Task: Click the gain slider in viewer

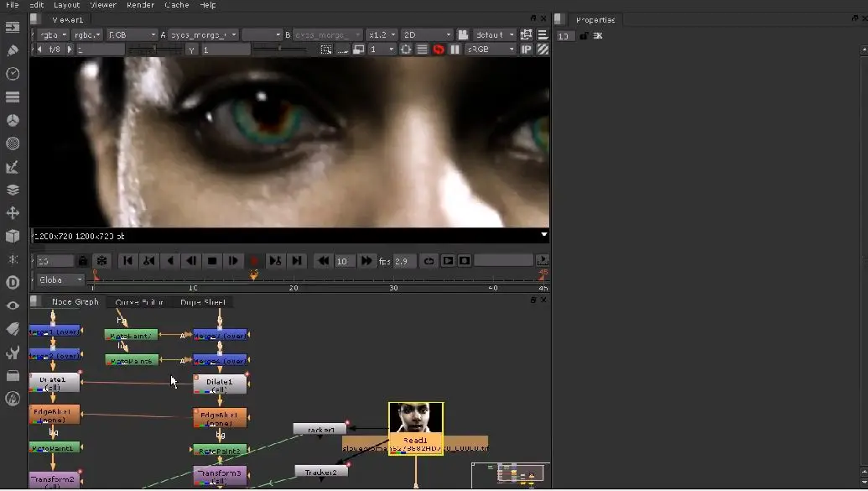Action: point(155,50)
